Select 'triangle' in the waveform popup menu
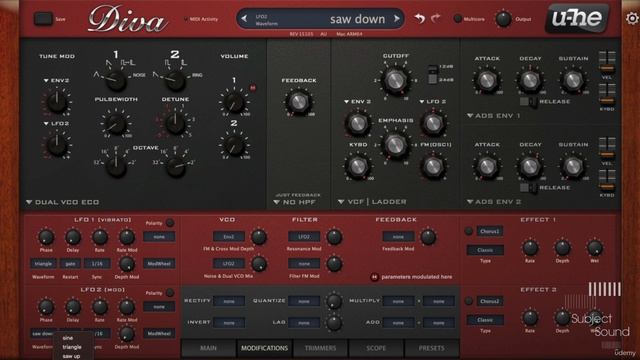 point(72,347)
